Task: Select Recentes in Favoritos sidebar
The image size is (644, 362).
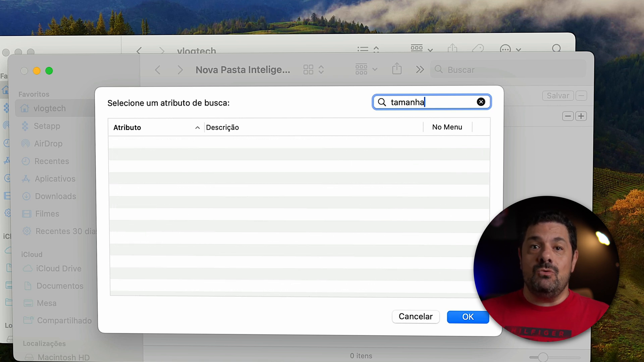Action: click(x=52, y=161)
